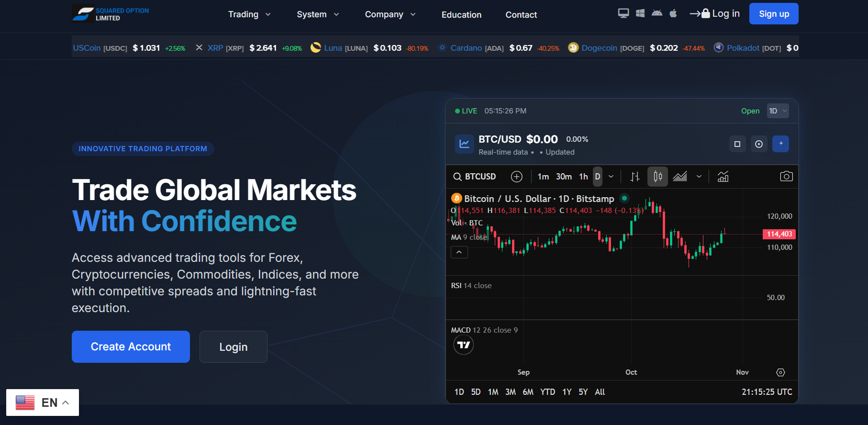Select the 30m chart interval
Image resolution: width=868 pixels, height=425 pixels.
tap(564, 177)
